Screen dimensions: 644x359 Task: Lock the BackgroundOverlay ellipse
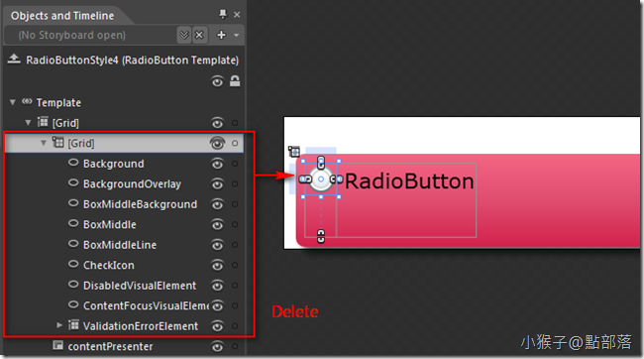click(235, 183)
